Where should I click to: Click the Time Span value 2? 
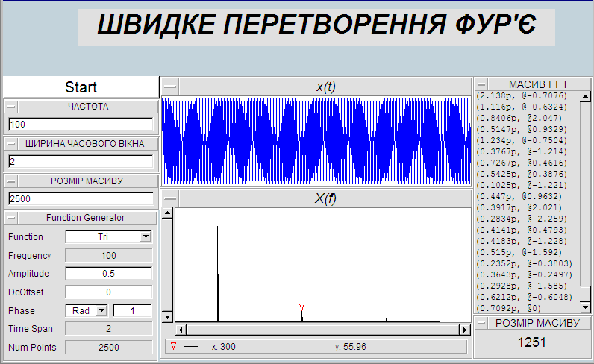tap(109, 329)
